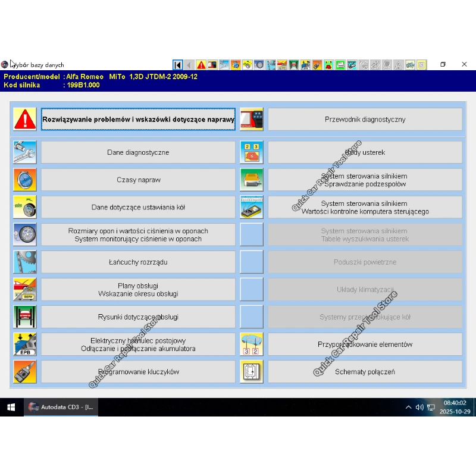Open Czasy napraw button
The height and width of the screenshot is (476, 476).
click(x=138, y=180)
